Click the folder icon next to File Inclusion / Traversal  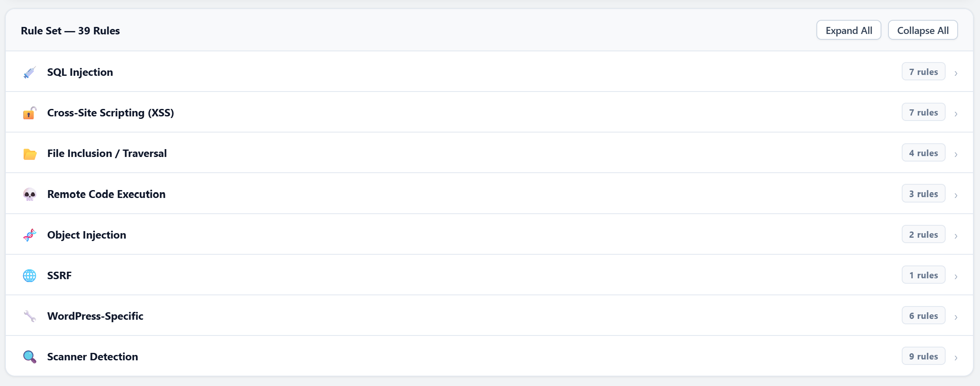coord(29,153)
